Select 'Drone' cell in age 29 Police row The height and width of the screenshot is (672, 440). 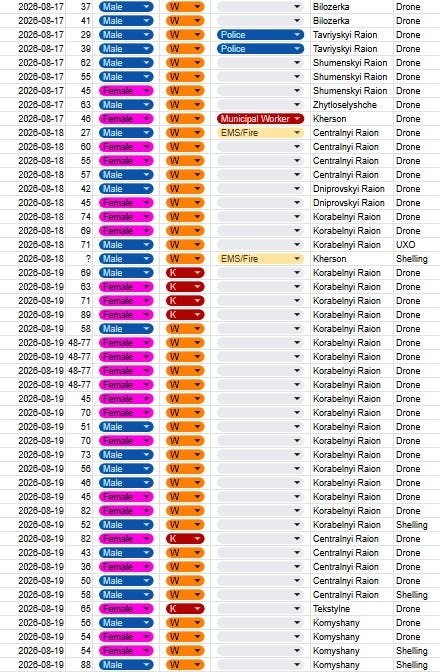(x=417, y=35)
